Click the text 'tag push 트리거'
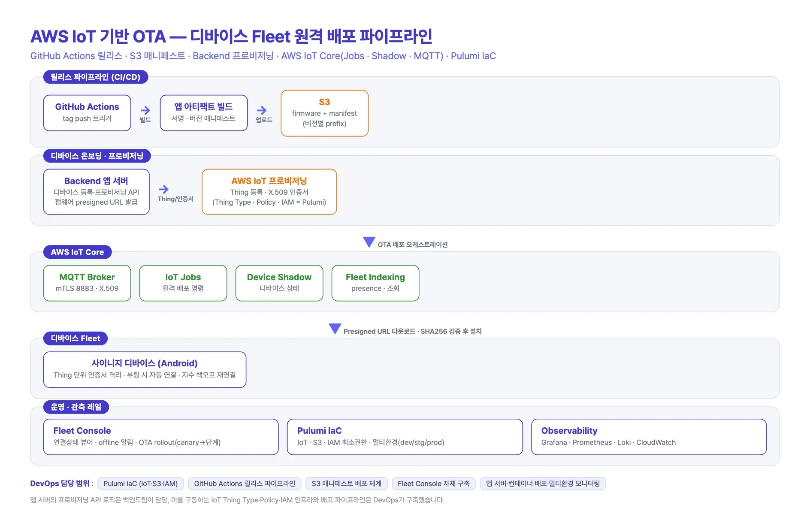Viewport: 810px width, 532px height. click(87, 118)
